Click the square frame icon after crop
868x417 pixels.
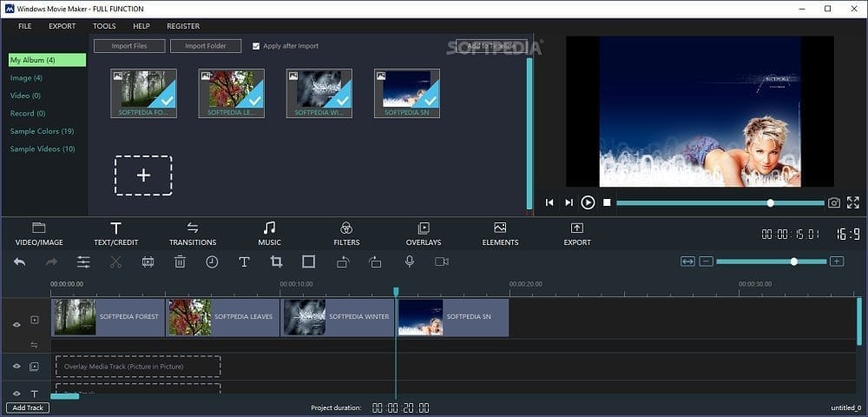coord(308,262)
